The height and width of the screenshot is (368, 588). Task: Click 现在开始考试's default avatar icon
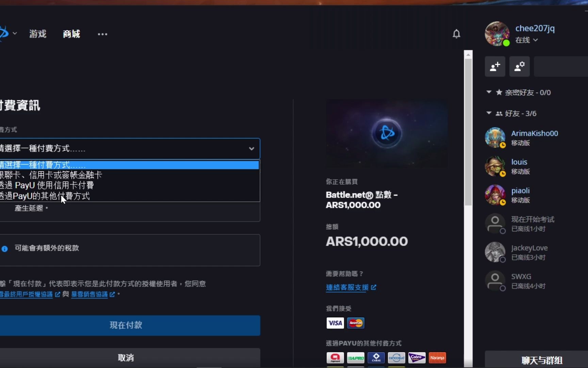coord(495,224)
